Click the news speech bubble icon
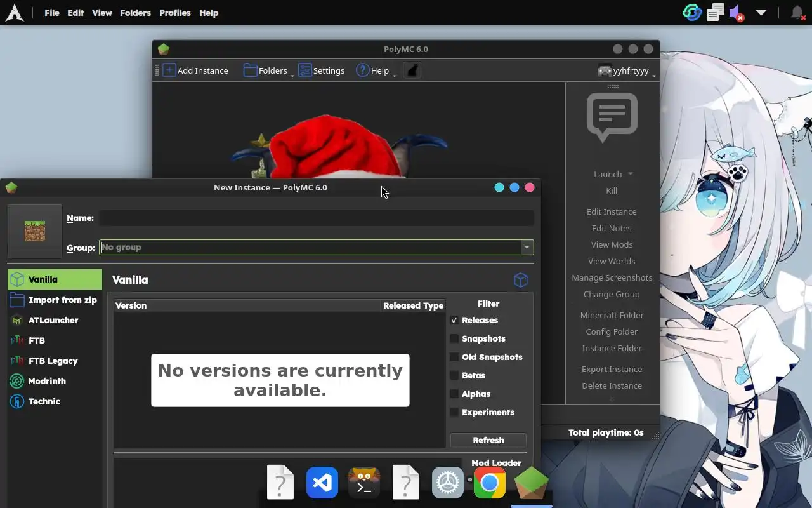The height and width of the screenshot is (508, 812). (612, 117)
